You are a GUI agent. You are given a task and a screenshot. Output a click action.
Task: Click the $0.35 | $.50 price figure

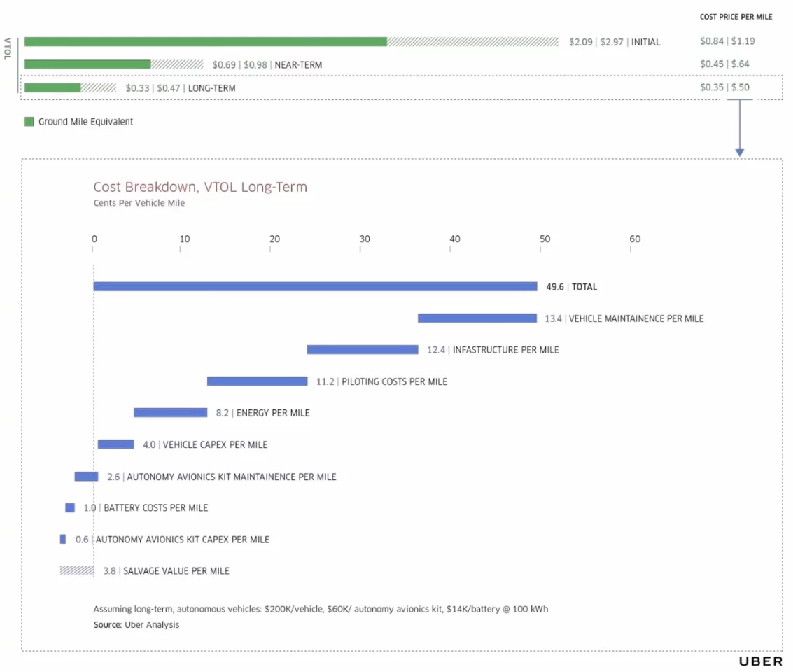[725, 87]
